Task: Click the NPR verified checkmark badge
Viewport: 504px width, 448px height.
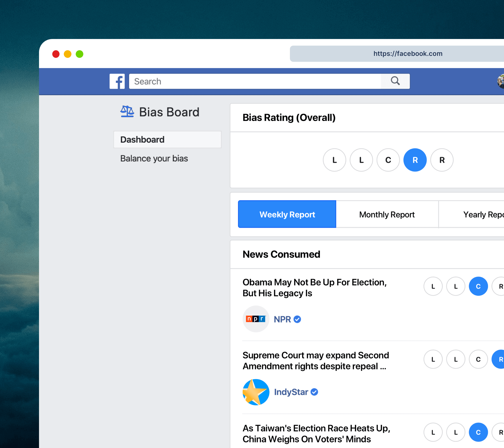Action: [297, 319]
